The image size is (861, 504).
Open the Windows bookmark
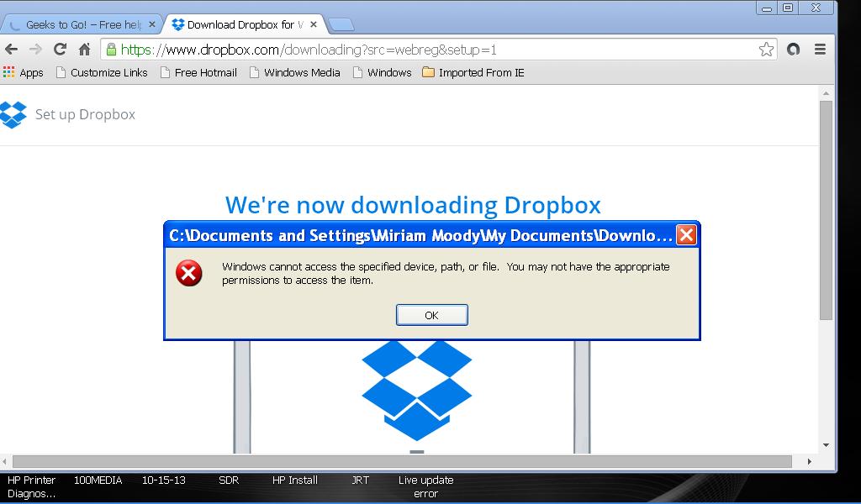(383, 72)
